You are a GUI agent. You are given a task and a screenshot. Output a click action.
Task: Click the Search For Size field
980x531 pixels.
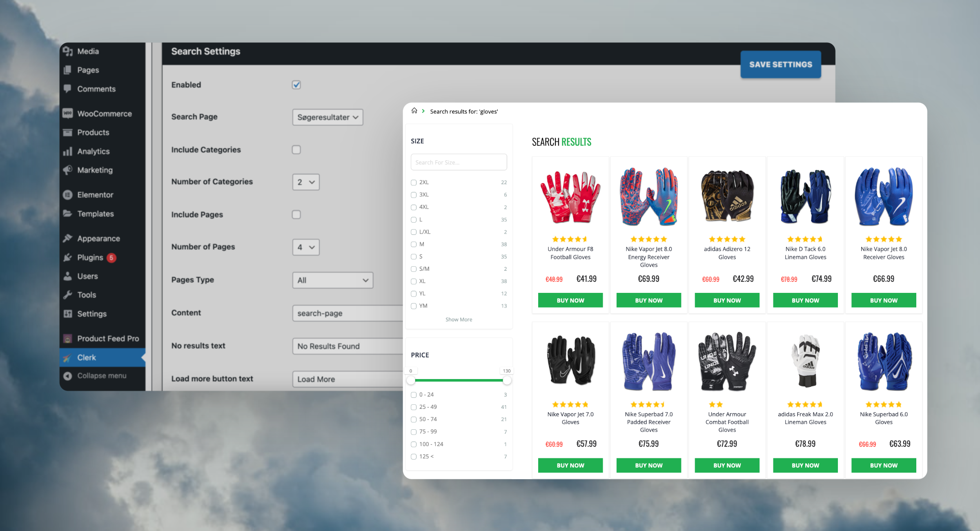coord(459,162)
